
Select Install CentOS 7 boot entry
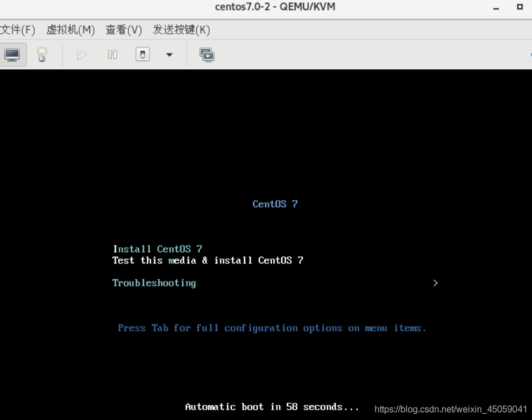pos(157,249)
